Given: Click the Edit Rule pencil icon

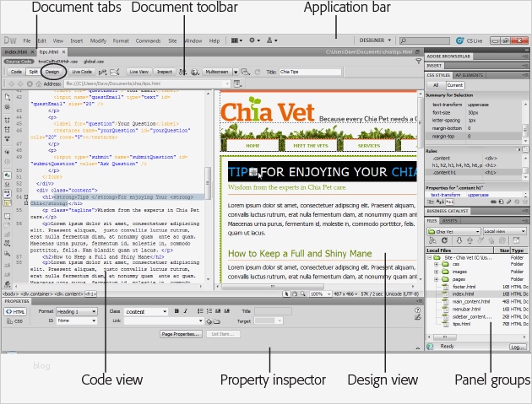Looking at the screenshot, I should click(509, 202).
